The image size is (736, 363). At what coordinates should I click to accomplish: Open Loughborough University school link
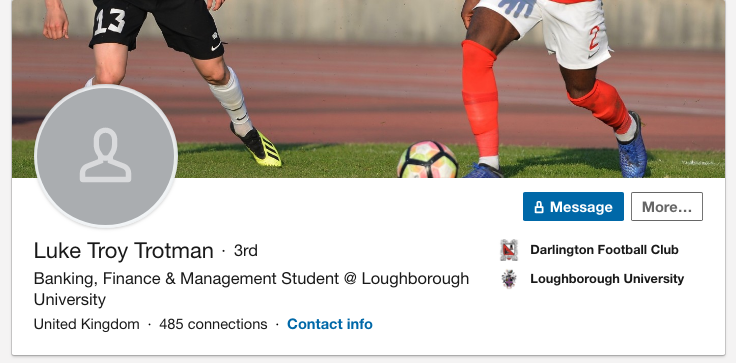pyautogui.click(x=607, y=279)
